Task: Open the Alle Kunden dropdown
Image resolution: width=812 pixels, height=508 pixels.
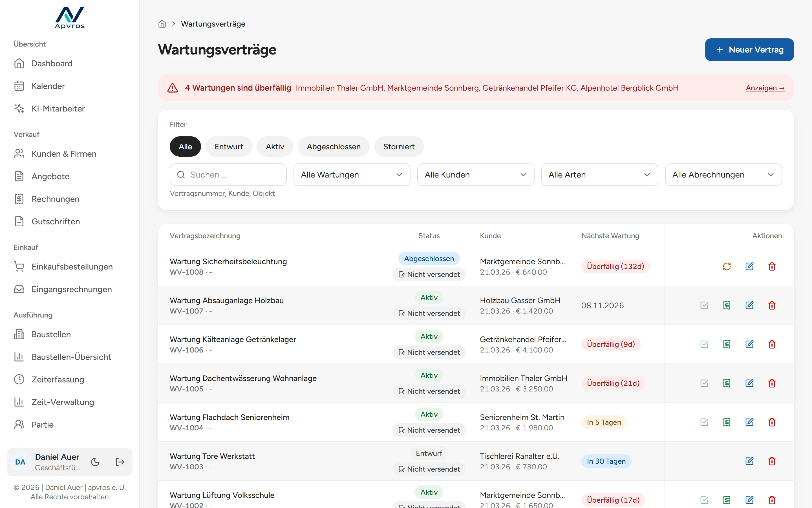Action: [475, 175]
